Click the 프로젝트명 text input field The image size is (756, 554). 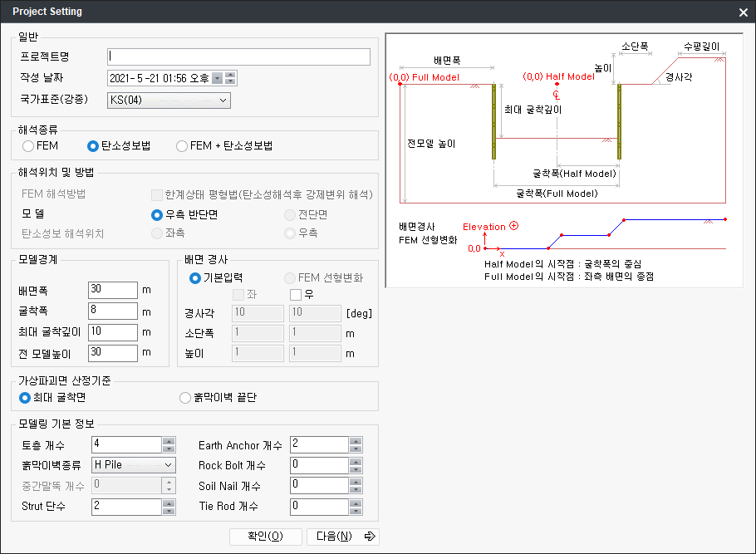point(238,56)
